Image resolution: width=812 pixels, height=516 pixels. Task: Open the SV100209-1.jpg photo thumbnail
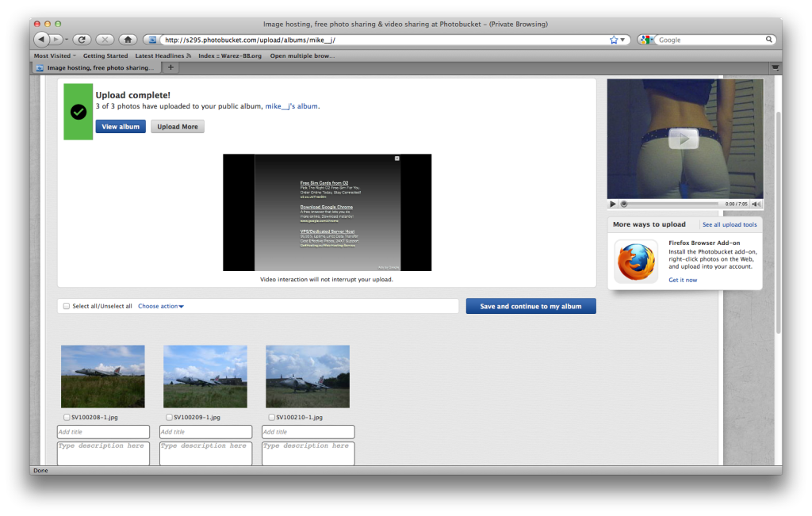point(205,376)
